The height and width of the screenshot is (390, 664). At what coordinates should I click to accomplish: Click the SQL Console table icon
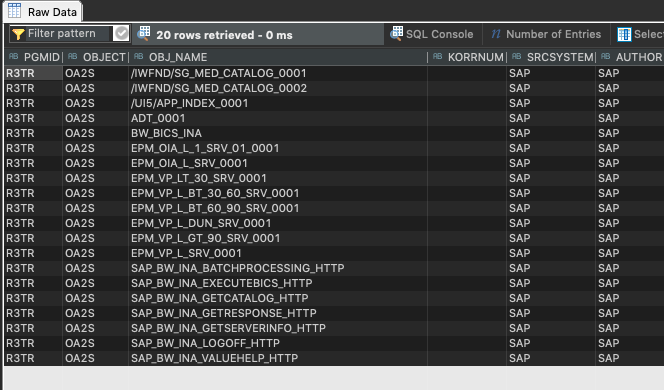pos(396,33)
